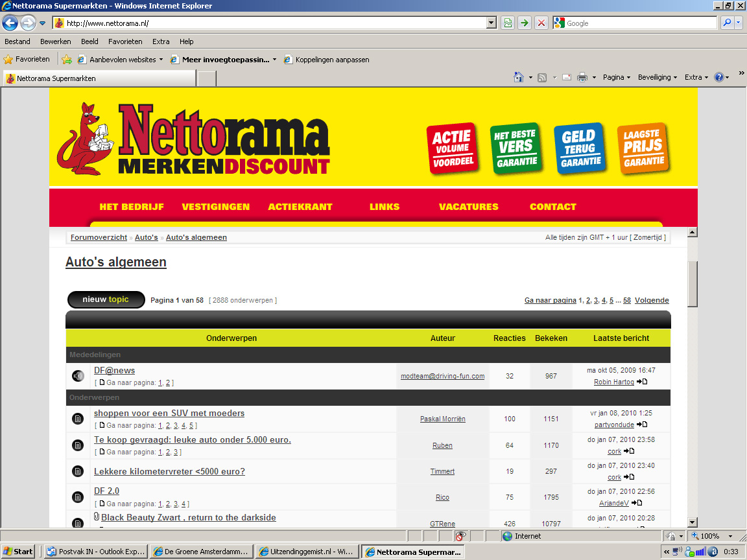The image size is (747, 560).
Task: Open the Bewerken menu
Action: pos(55,41)
